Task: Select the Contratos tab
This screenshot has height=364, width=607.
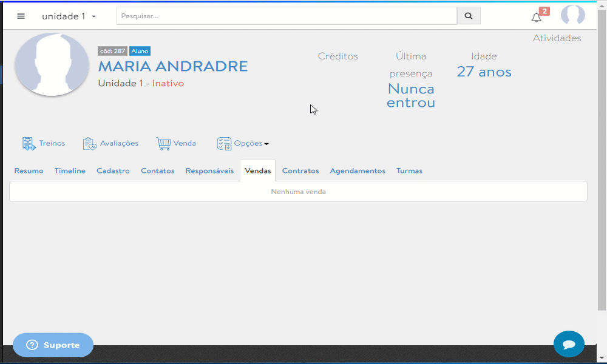Action: pos(300,171)
